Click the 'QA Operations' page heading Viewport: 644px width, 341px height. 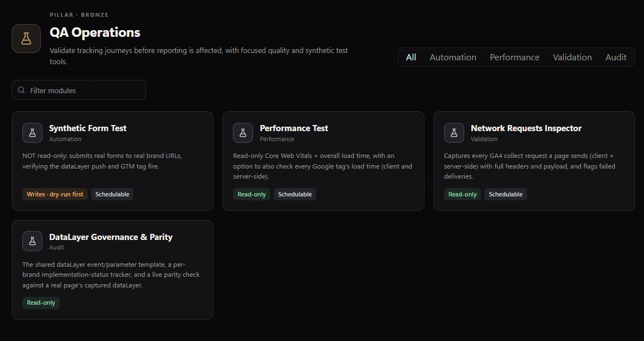tap(95, 32)
